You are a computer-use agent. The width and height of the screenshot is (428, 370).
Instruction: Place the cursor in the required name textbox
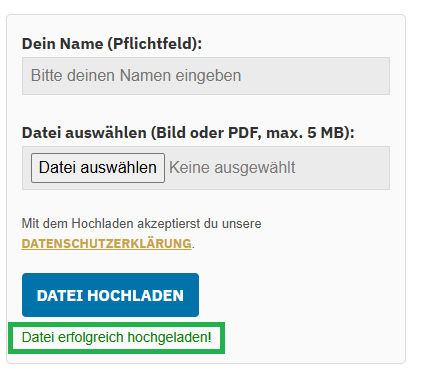(206, 76)
